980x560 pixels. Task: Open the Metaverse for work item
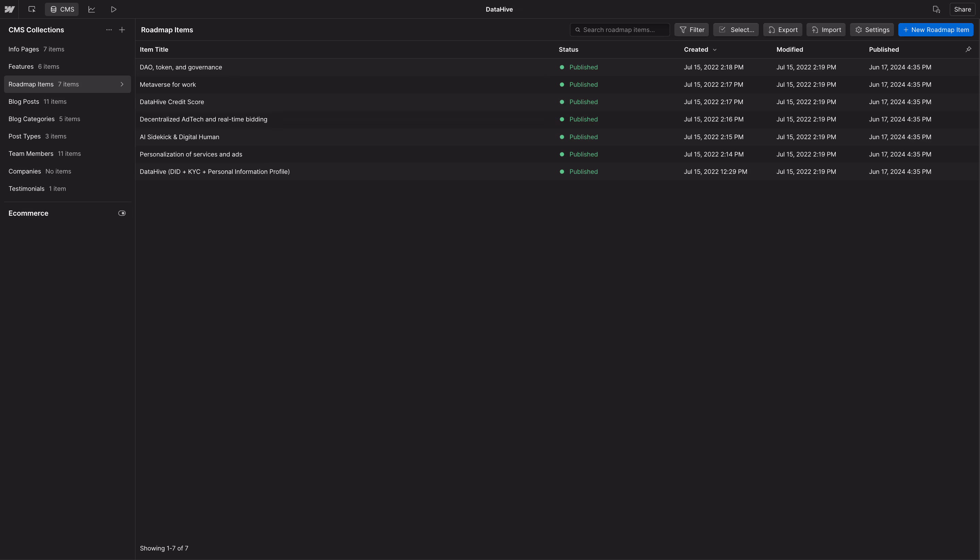coord(168,85)
